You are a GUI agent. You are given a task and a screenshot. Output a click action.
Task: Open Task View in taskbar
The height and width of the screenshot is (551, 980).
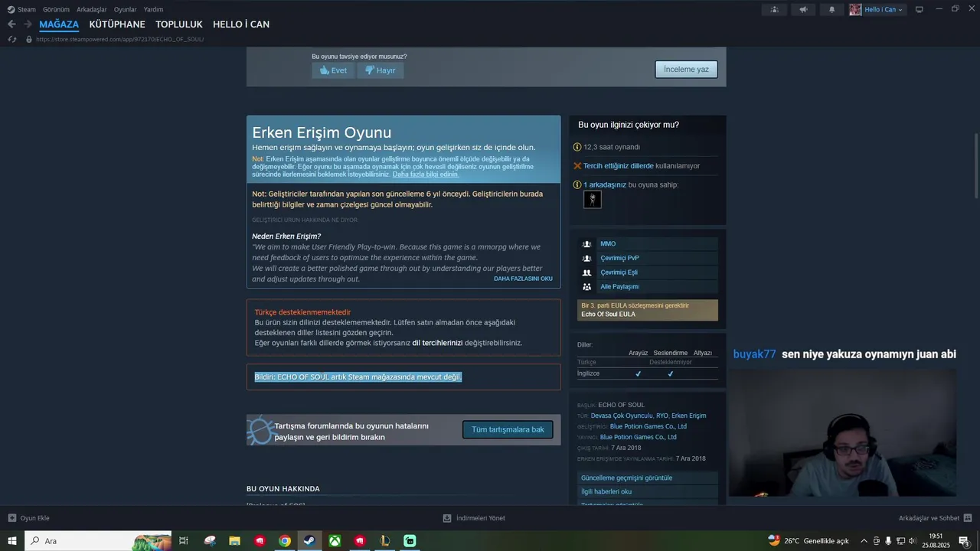(x=184, y=541)
